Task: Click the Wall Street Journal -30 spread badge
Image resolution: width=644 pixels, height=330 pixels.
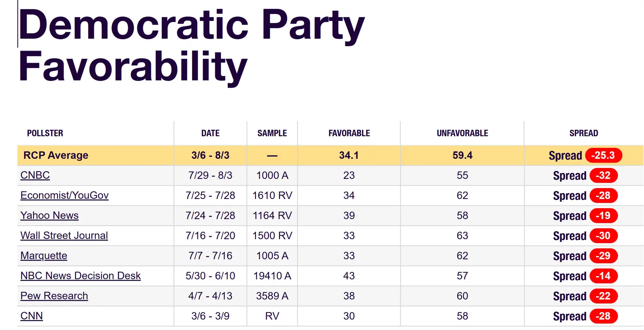Action: 603,236
